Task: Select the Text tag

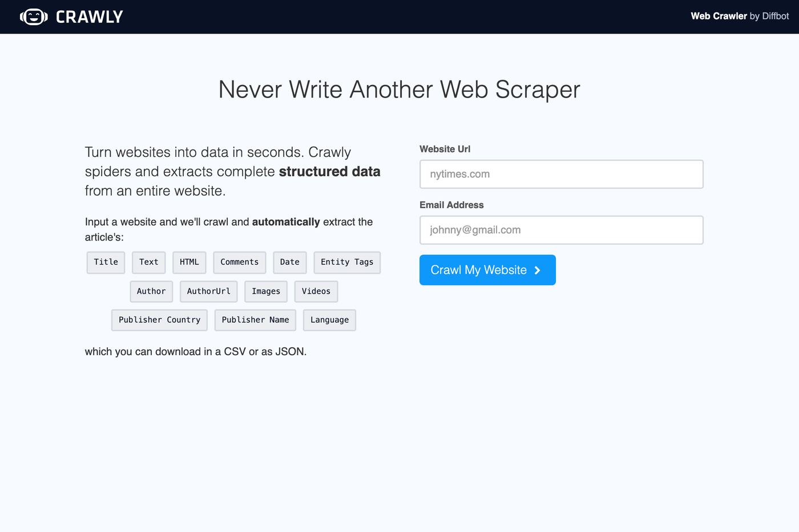Action: click(x=149, y=262)
